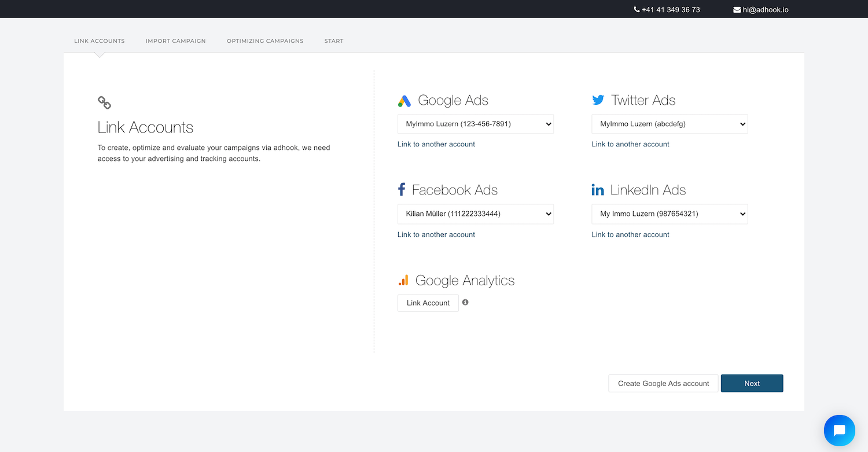Image resolution: width=868 pixels, height=452 pixels.
Task: Click the Google Ads heading text
Action: 453,101
